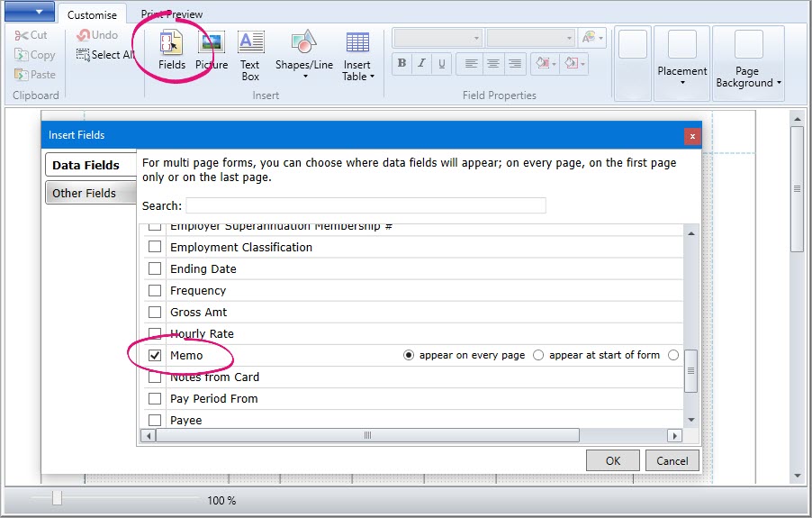Open the Shapes/Line dropdown

tap(304, 55)
